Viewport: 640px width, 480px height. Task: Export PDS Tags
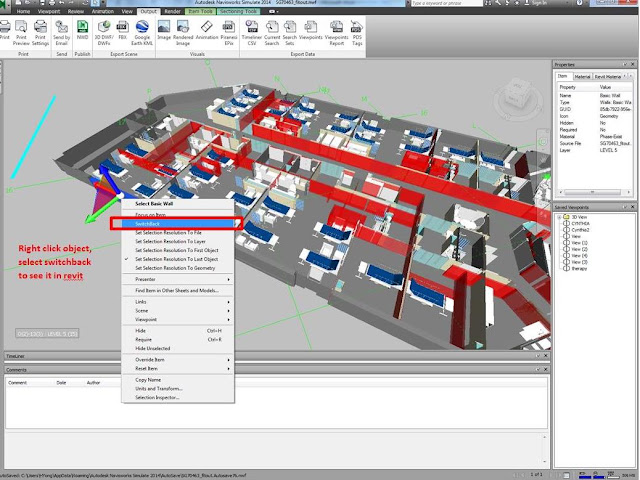click(x=357, y=33)
